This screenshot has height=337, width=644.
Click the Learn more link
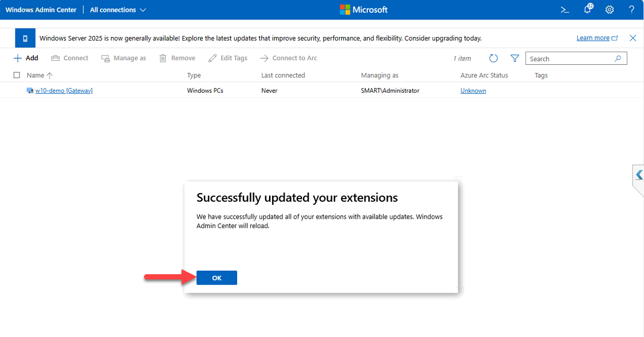click(593, 38)
